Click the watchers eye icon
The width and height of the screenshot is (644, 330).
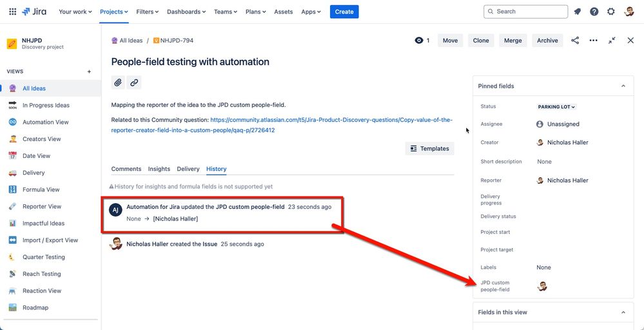(419, 40)
